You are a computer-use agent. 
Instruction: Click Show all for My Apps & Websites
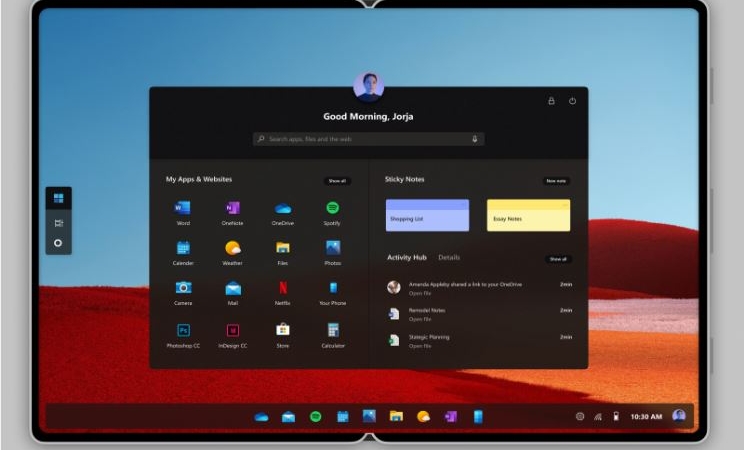337,181
